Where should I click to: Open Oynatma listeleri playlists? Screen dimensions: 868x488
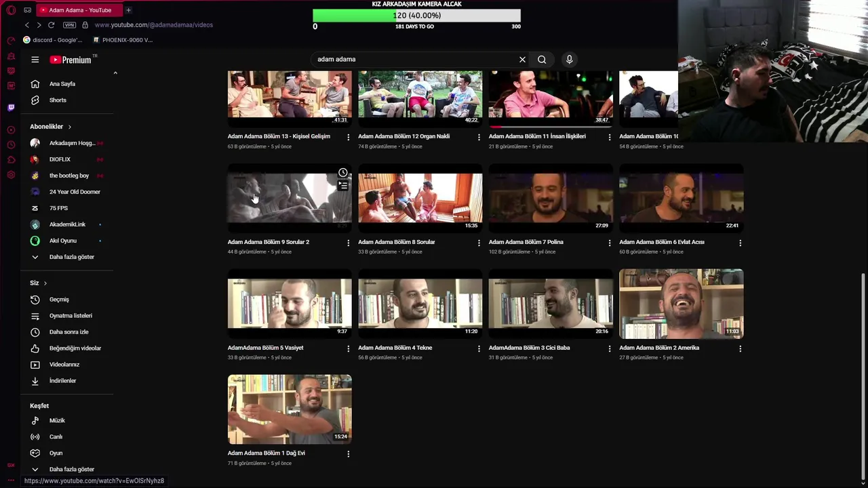pyautogui.click(x=68, y=316)
